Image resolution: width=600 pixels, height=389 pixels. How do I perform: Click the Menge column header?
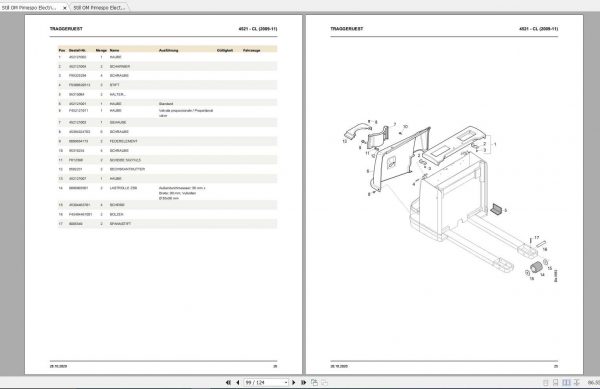[x=101, y=50]
